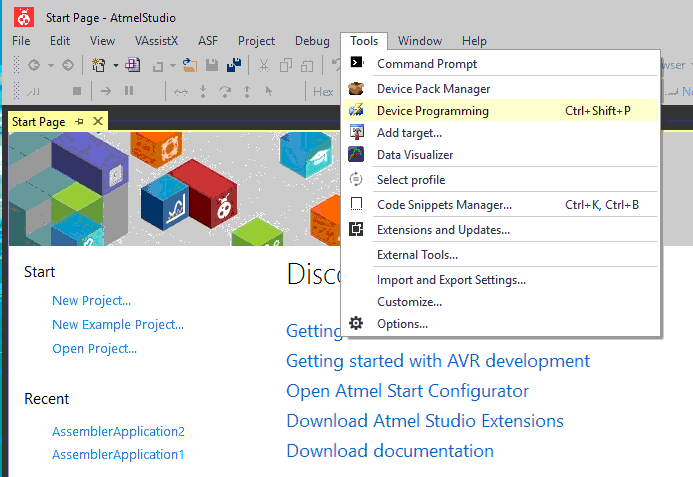The height and width of the screenshot is (477, 693).
Task: Click Getting started with AVR development
Action: (x=438, y=361)
